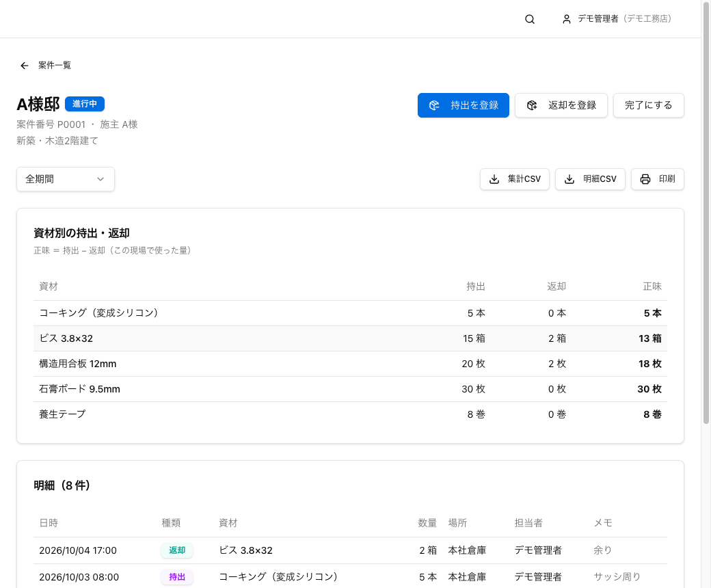Export with the 集計CSV button
This screenshot has height=588, width=711.
(515, 179)
